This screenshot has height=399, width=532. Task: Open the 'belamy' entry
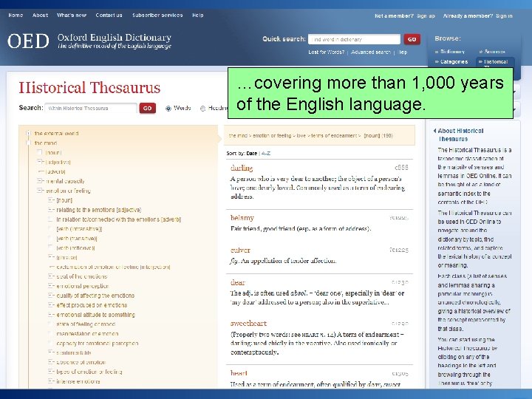coord(242,218)
